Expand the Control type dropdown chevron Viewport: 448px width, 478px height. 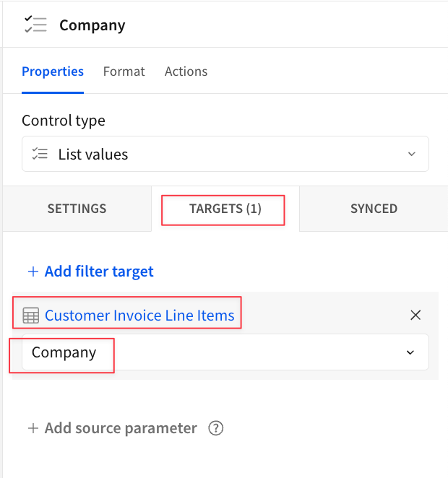tap(412, 154)
